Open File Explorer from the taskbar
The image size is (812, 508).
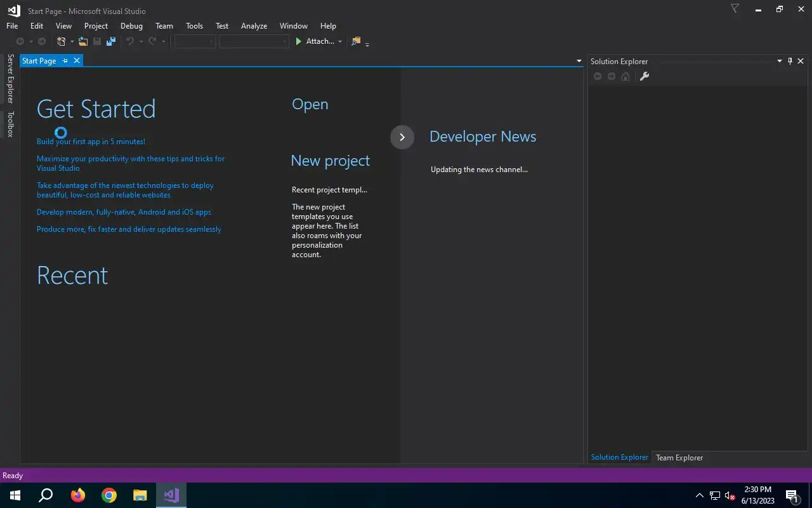[x=140, y=495]
